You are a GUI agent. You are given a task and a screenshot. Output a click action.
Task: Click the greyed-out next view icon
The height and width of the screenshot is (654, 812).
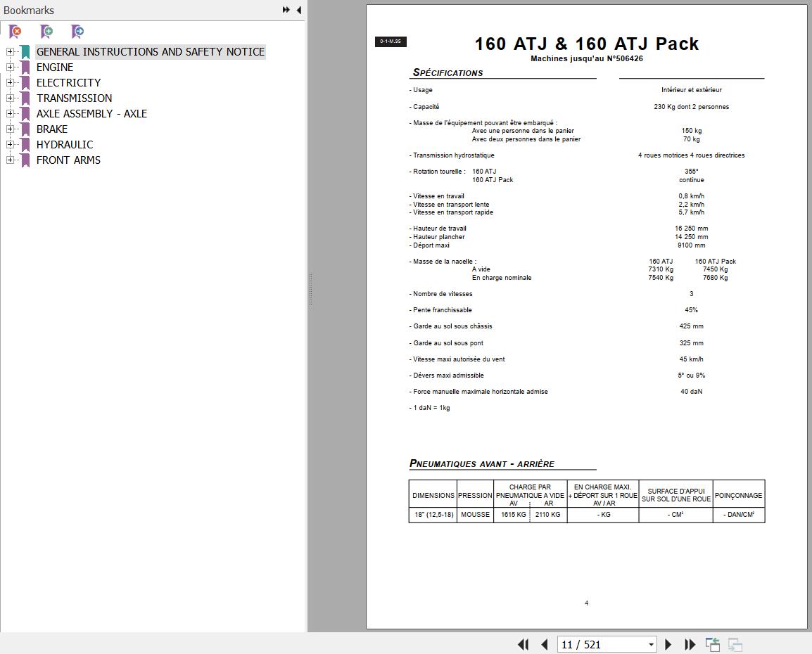pyautogui.click(x=735, y=644)
